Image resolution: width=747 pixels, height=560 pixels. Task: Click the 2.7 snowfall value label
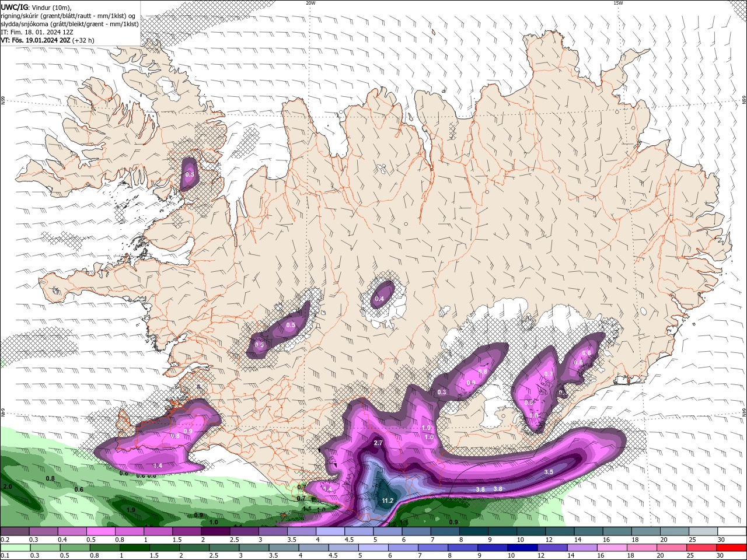click(x=378, y=443)
